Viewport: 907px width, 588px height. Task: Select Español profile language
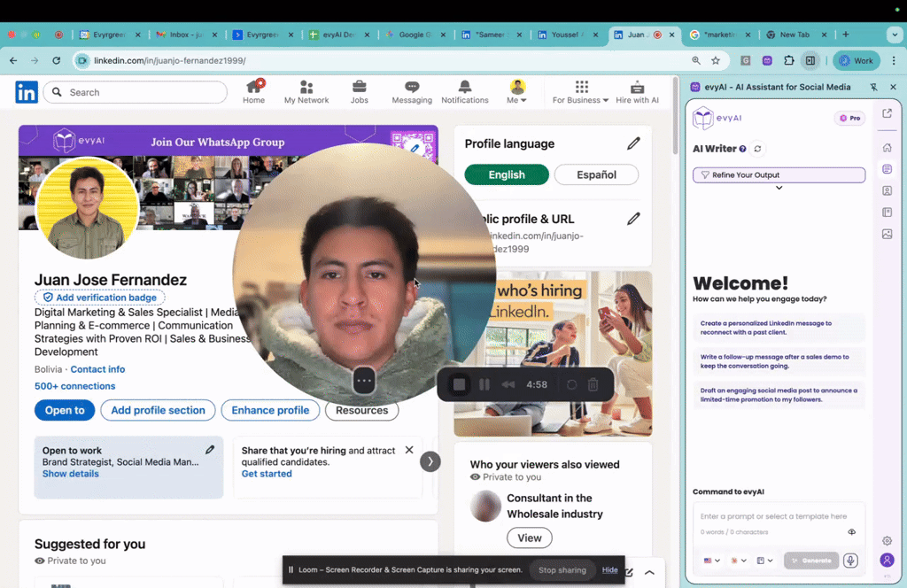coord(596,174)
